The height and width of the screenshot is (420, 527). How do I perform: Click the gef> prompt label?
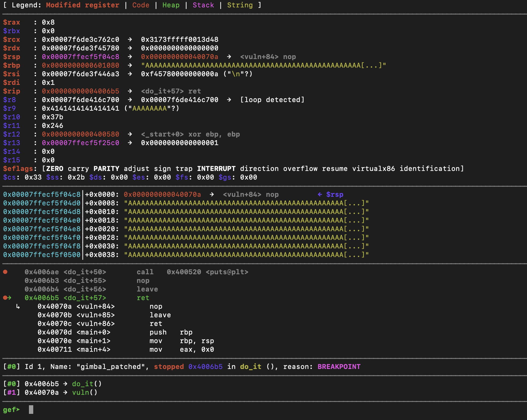(x=12, y=410)
